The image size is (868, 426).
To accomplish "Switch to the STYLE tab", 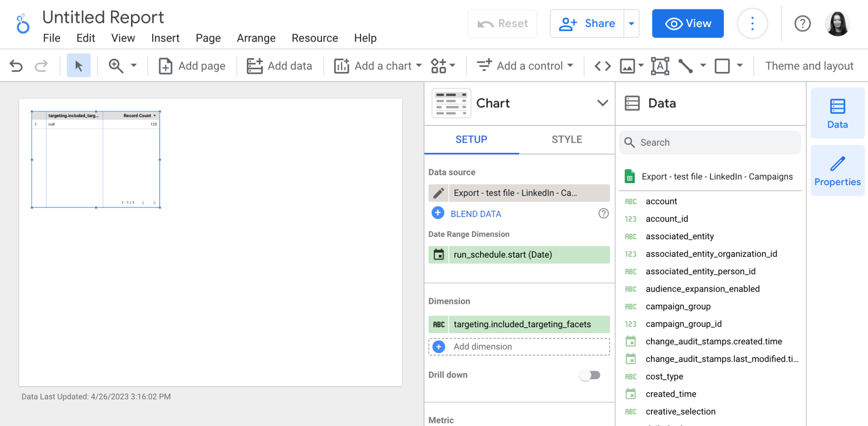I will click(x=567, y=139).
